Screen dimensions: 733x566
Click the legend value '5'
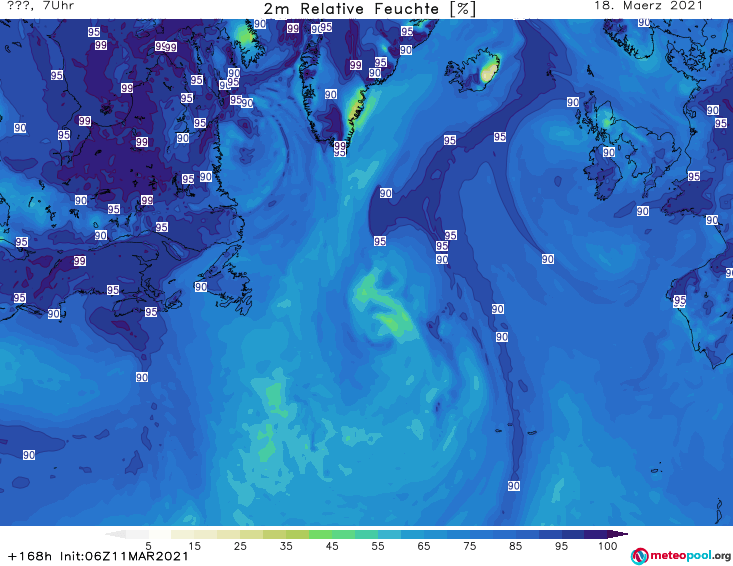[148, 546]
